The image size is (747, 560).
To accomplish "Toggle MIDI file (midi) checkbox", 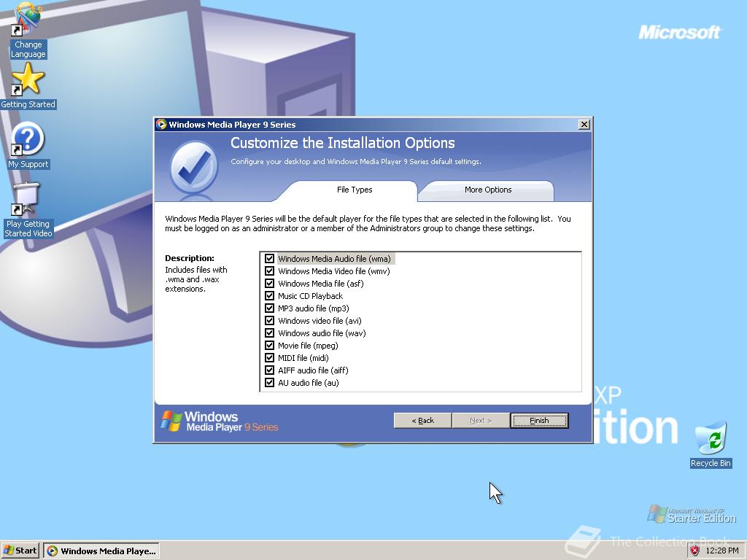I will pos(270,357).
